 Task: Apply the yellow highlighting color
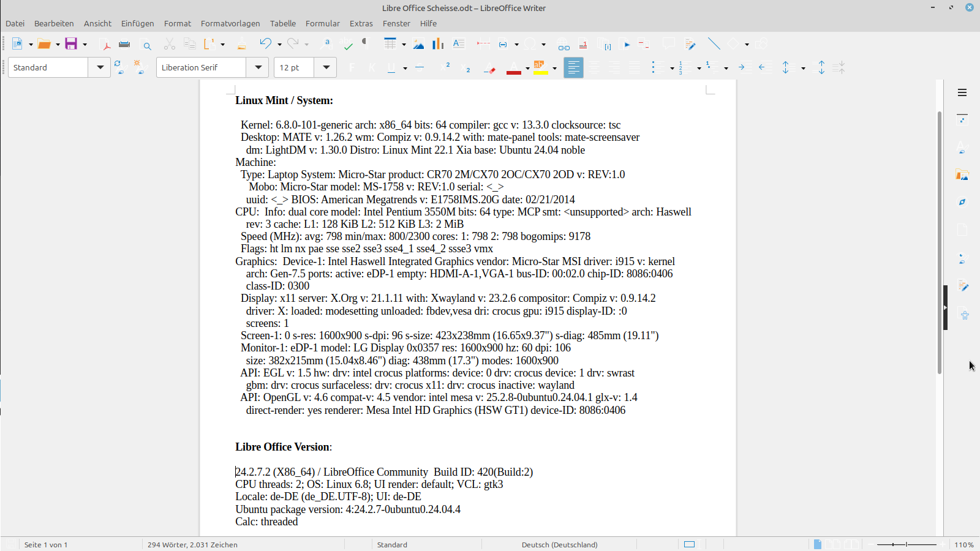(x=540, y=67)
